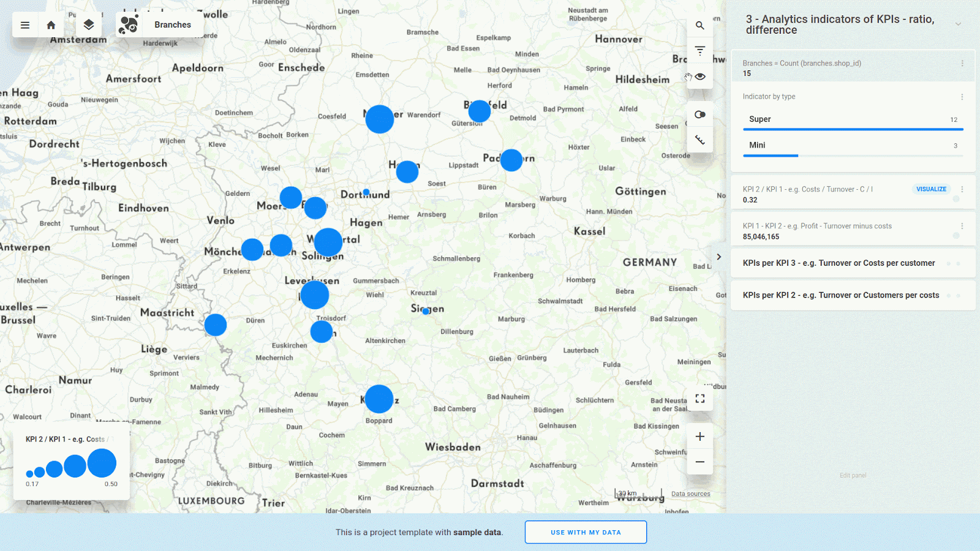
Task: Open the map layers panel
Action: point(89,25)
